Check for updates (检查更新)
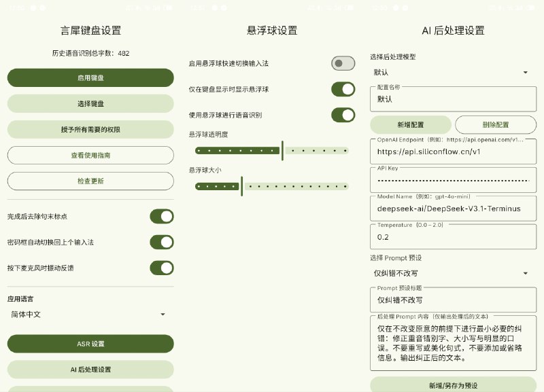 pos(90,181)
